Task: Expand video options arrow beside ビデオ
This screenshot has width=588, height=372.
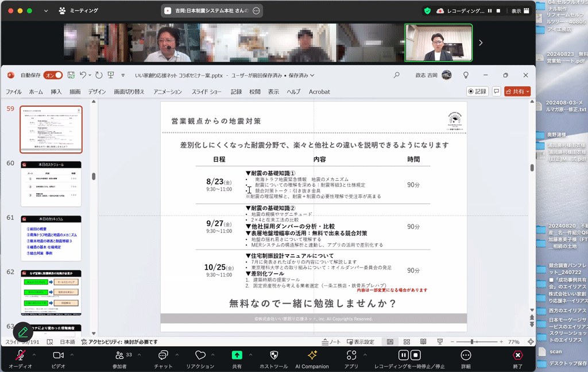Action: pos(72,355)
